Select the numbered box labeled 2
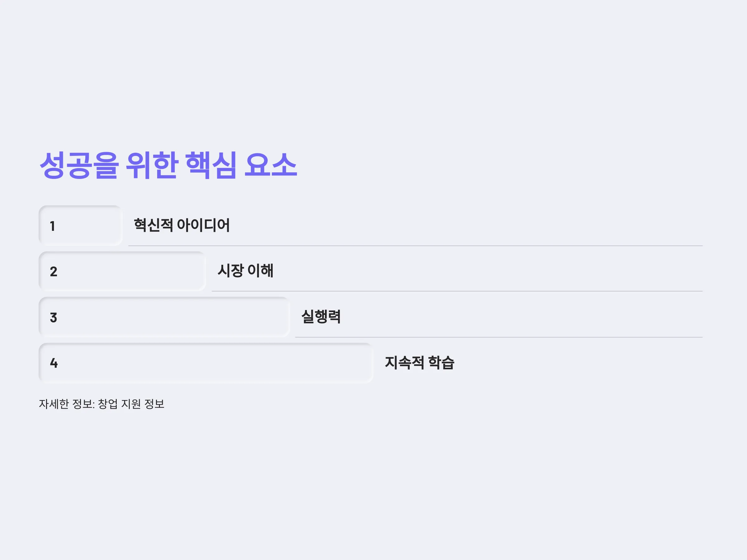Viewport: 747px width, 560px height. [122, 271]
